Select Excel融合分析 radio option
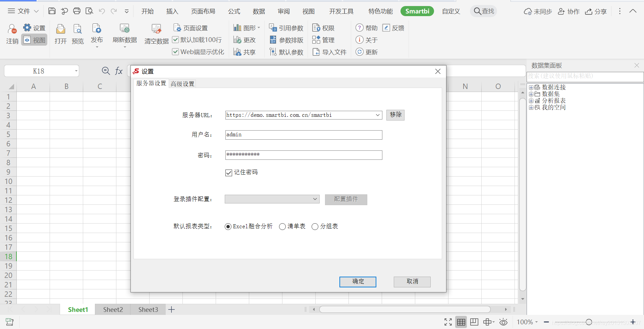This screenshot has height=329, width=644. pos(228,227)
